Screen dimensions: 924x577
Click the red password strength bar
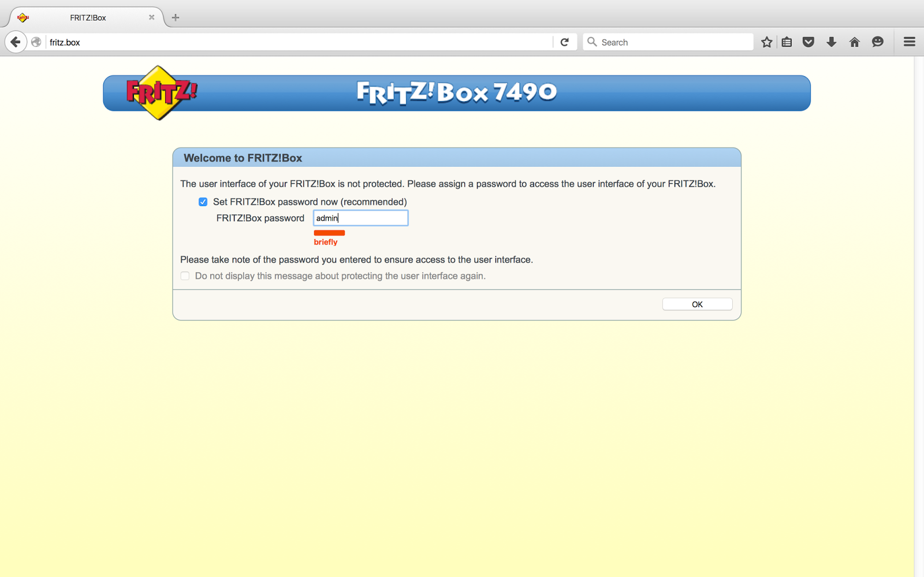click(x=329, y=233)
